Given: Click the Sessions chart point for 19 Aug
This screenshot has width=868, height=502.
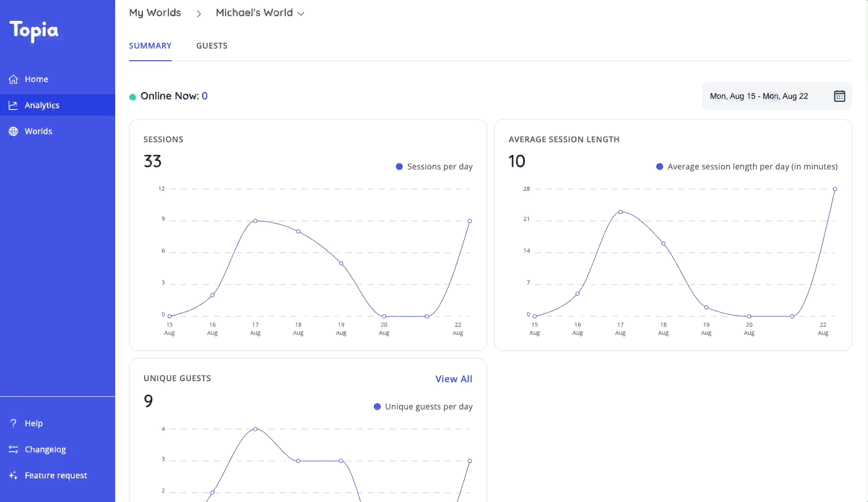Looking at the screenshot, I should point(341,264).
